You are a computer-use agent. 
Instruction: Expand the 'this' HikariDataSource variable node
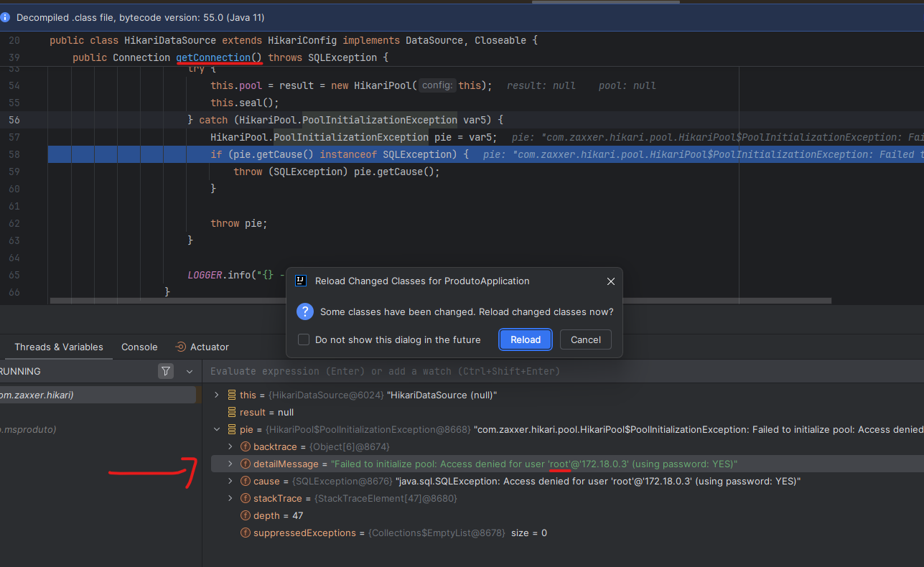coord(217,395)
